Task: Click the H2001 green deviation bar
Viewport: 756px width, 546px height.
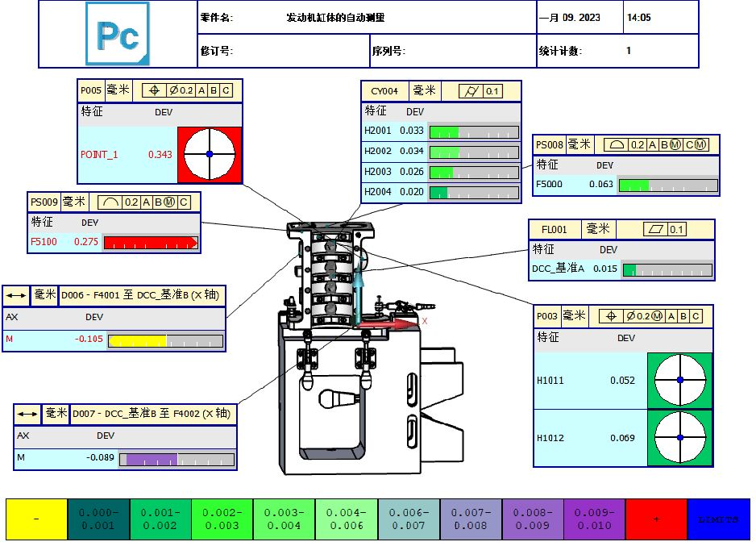Action: (x=444, y=131)
